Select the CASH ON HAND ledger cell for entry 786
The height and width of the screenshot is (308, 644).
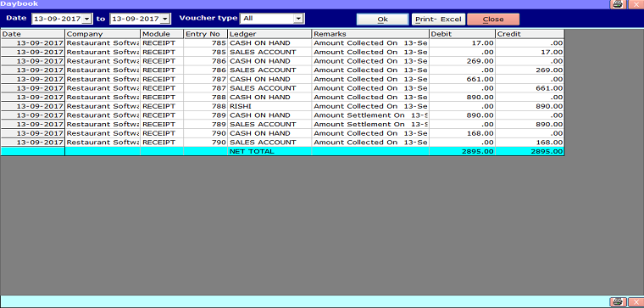(269, 61)
